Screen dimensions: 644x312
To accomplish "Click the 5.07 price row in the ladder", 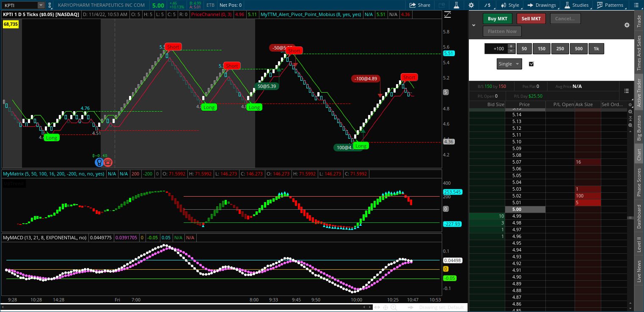I will click(x=525, y=162).
